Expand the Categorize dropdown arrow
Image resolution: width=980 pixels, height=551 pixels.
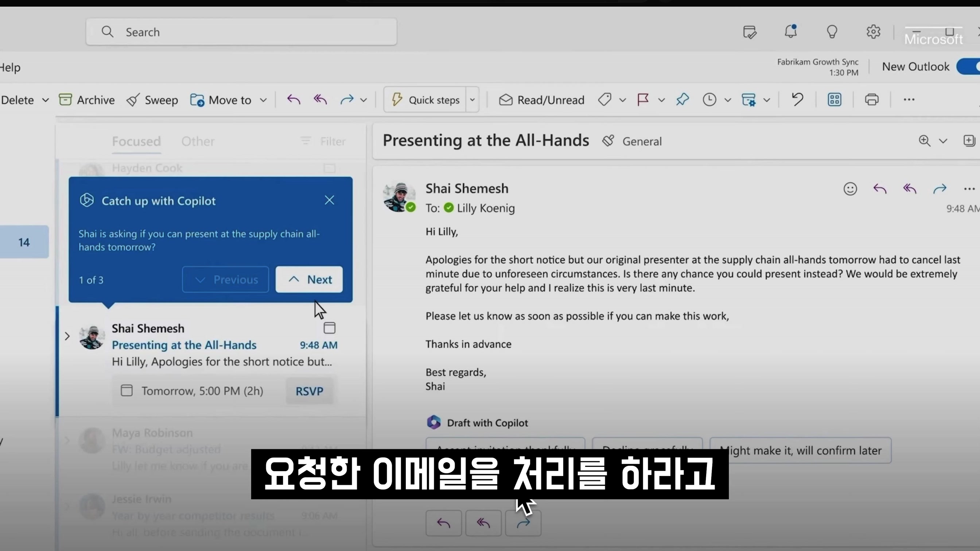coord(622,100)
